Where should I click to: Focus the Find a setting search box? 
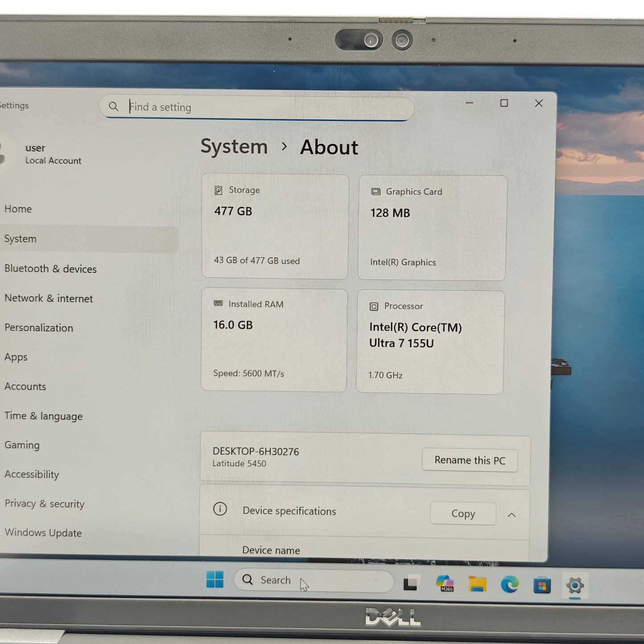[x=257, y=107]
